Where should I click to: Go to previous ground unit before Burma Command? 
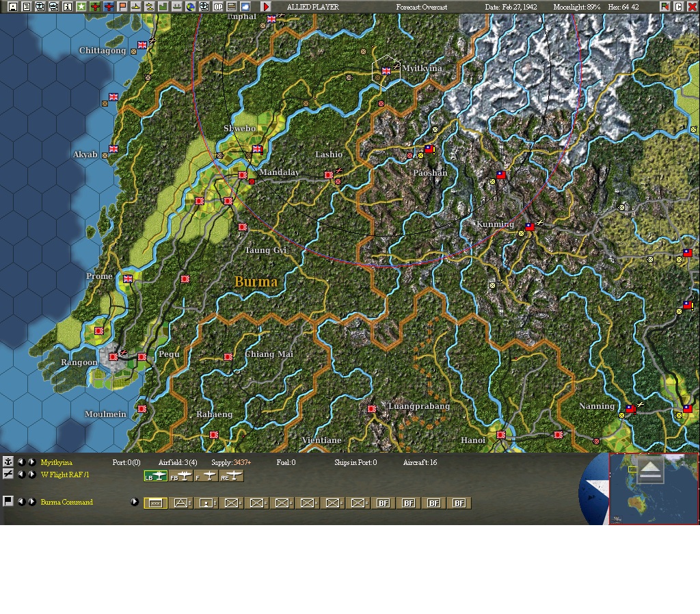pos(21,501)
